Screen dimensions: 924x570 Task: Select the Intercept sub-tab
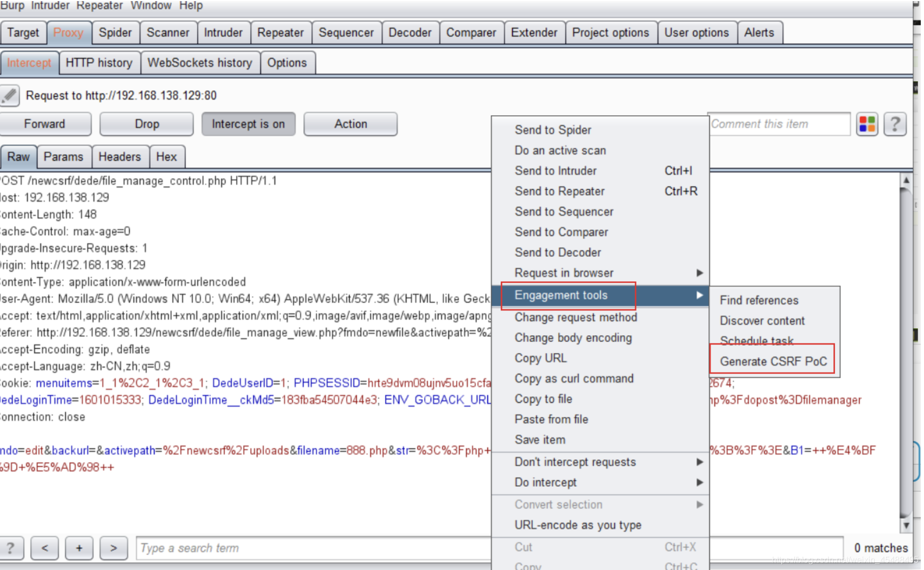pos(29,63)
